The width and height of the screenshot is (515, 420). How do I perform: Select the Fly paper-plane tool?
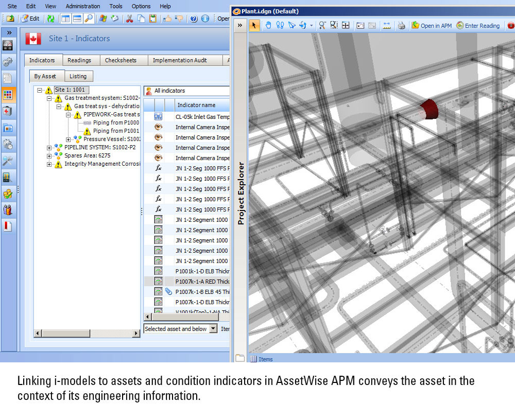291,25
